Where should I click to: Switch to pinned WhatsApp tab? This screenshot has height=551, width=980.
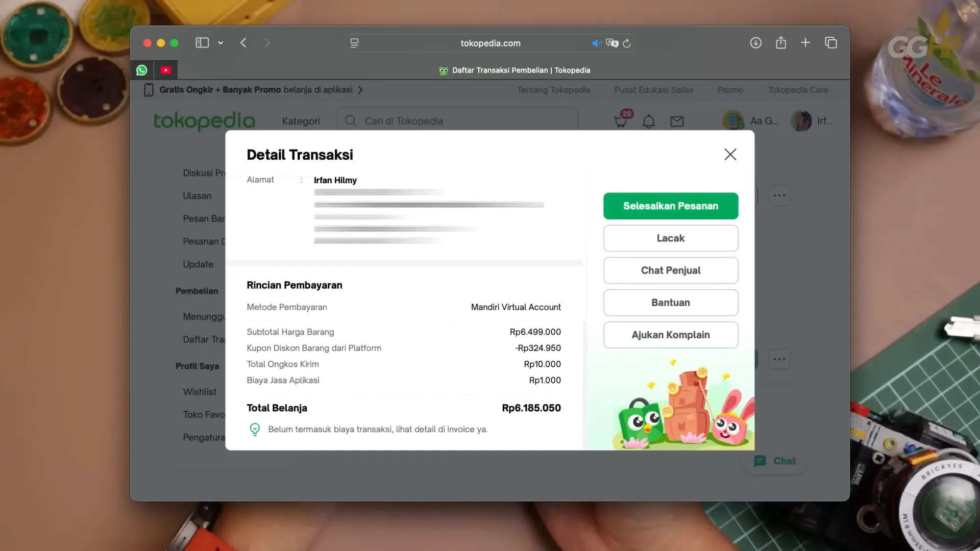tap(142, 70)
